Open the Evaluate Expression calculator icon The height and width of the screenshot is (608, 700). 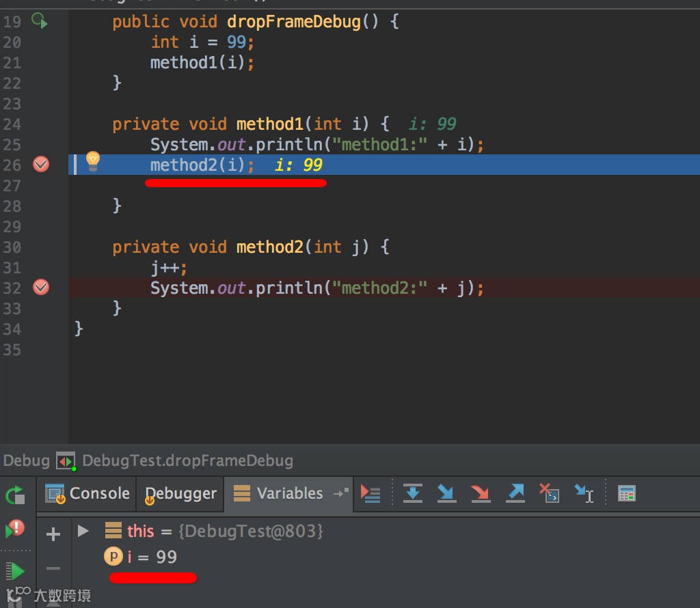(x=626, y=493)
